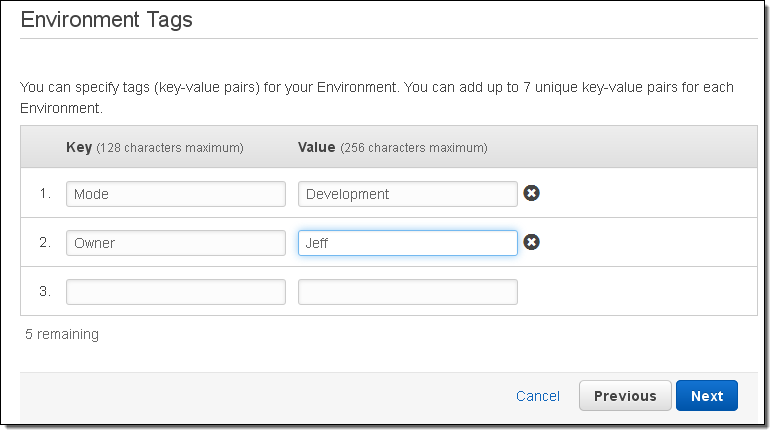Click the 5 remaining counter text
The image size is (776, 436).
pyautogui.click(x=62, y=334)
